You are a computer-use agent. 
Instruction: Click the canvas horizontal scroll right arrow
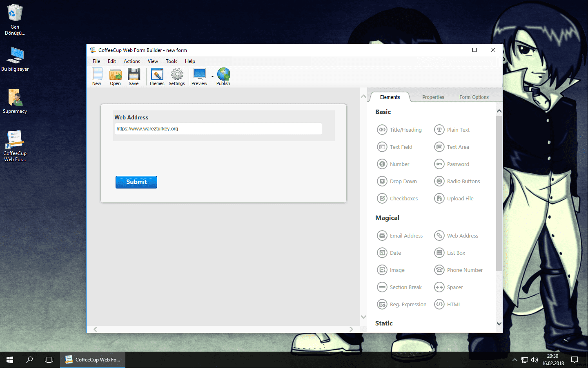click(351, 329)
